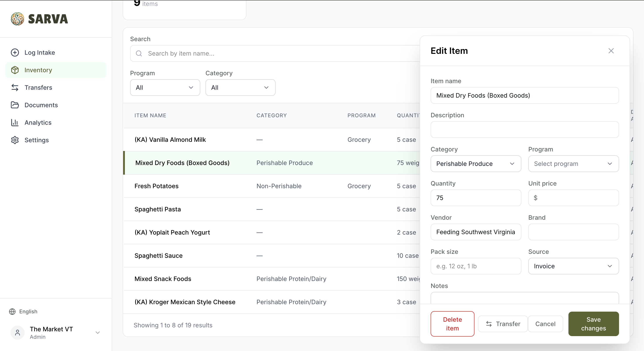The height and width of the screenshot is (351, 644).
Task: Go to the Documents section
Action: coord(41,105)
